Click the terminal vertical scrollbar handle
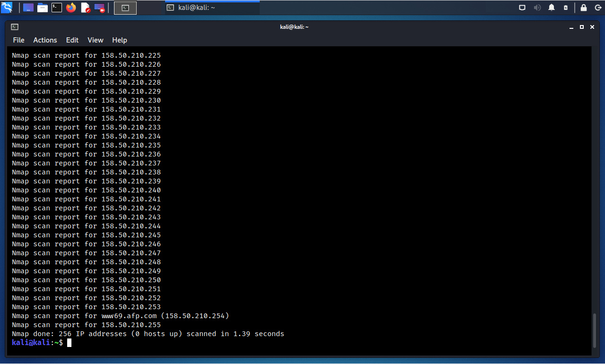 [595, 331]
